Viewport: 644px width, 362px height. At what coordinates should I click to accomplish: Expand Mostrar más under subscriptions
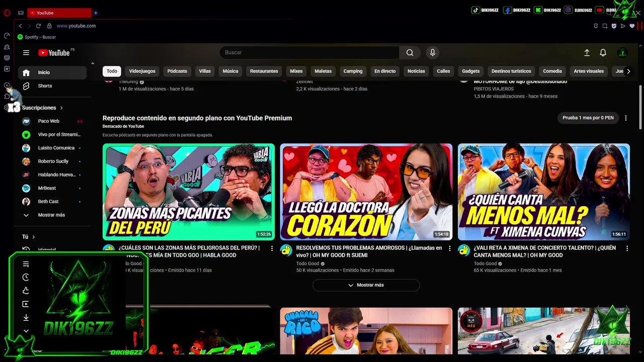point(52,215)
